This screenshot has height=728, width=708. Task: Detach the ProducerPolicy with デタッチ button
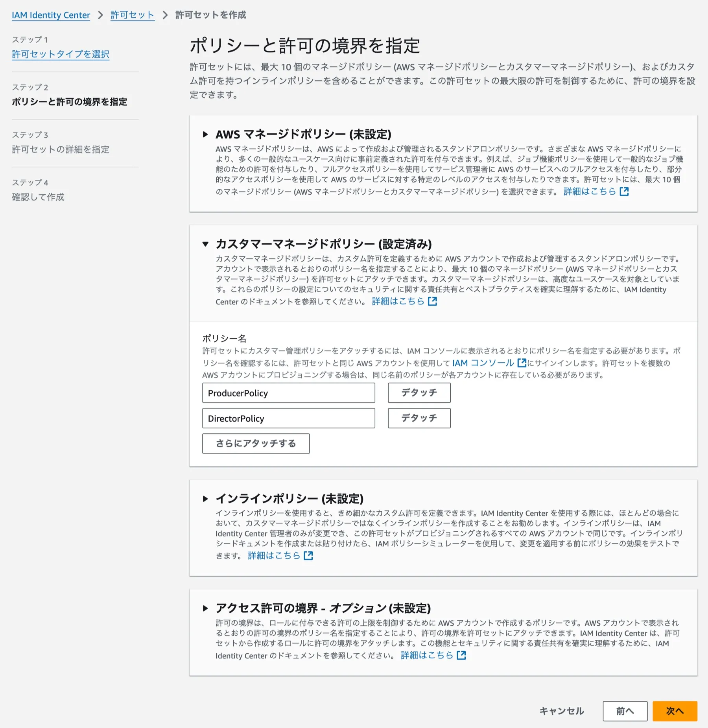click(x=419, y=393)
